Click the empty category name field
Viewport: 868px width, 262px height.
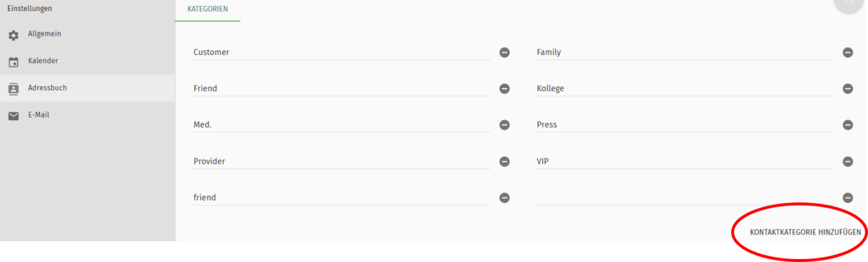coord(684,197)
